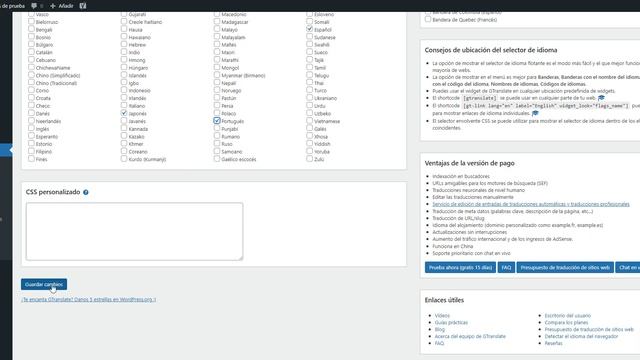Viewport: 640px width, 360px height.
Task: Check the Polaco language checkbox
Action: point(217,113)
